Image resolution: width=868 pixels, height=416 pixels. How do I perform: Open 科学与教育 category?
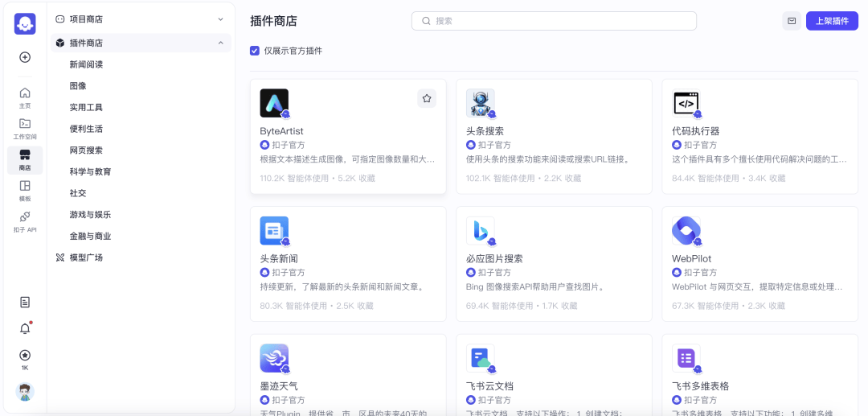[90, 171]
